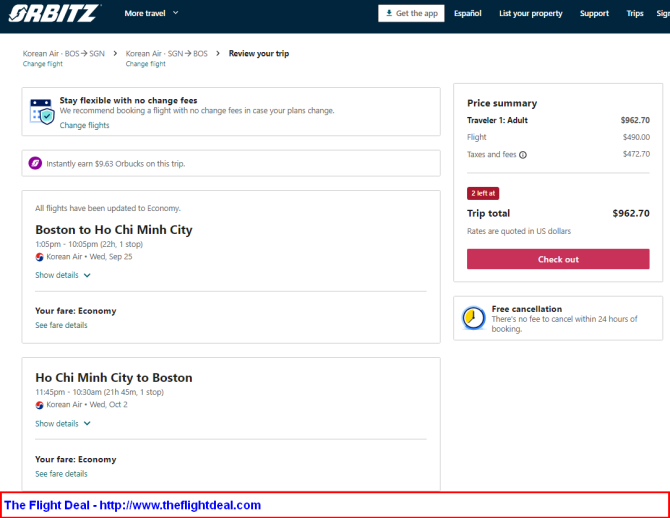Click the Korean Air SGN to BOS breadcrumb
Screen dimensions: 670x518
tap(167, 53)
